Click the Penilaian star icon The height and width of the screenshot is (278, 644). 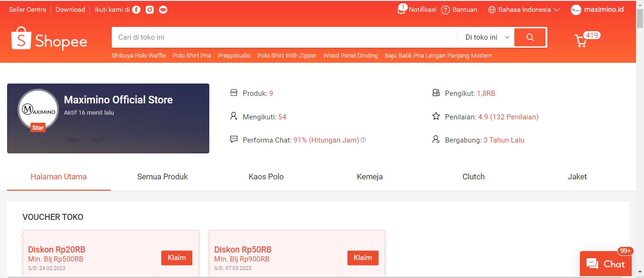tap(436, 116)
